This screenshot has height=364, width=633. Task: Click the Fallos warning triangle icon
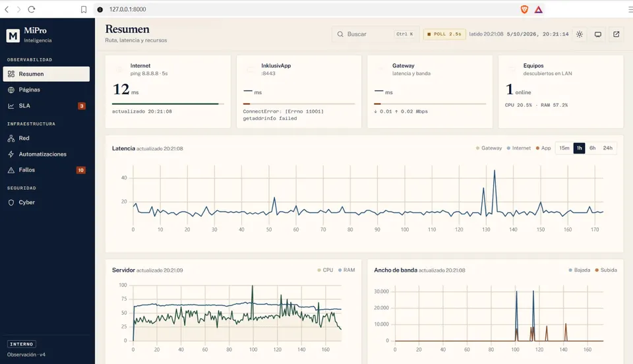coord(11,170)
